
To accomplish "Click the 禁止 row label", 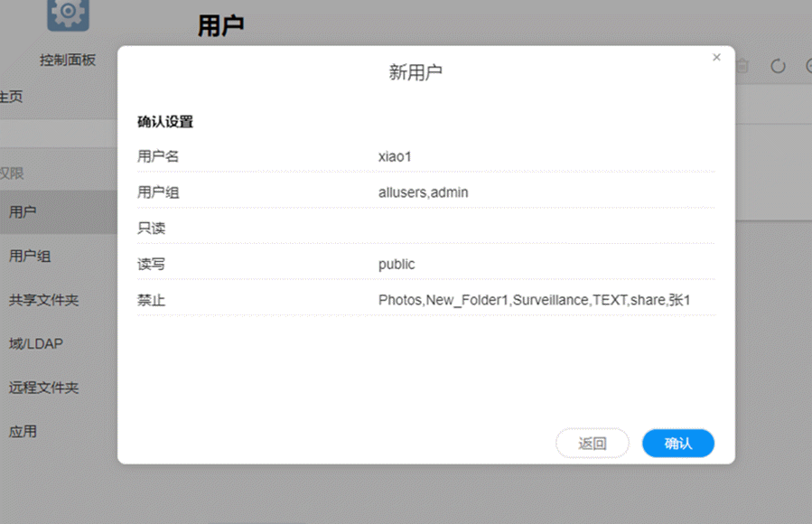I will coord(151,300).
